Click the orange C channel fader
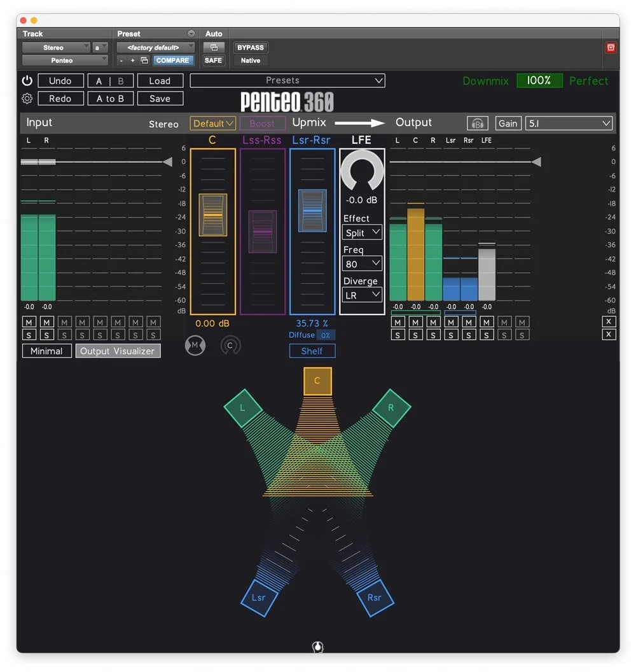This screenshot has height=672, width=636. [x=213, y=214]
